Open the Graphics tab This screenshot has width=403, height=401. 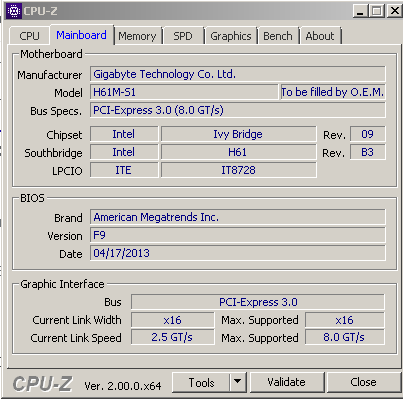(x=231, y=36)
